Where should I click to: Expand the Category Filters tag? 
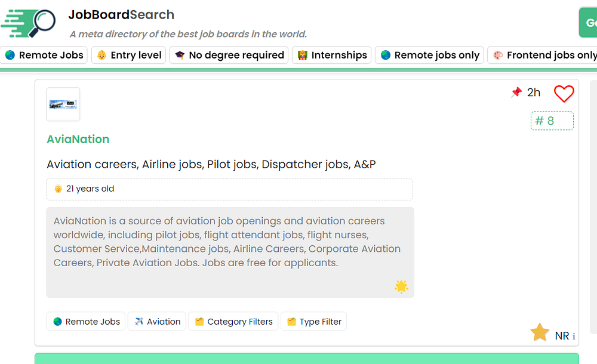pos(232,322)
